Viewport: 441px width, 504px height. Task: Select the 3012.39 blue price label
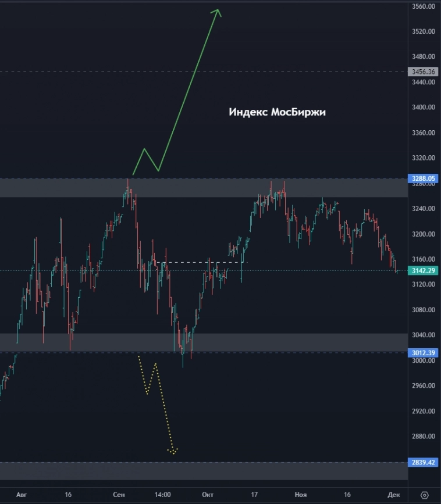pyautogui.click(x=423, y=352)
